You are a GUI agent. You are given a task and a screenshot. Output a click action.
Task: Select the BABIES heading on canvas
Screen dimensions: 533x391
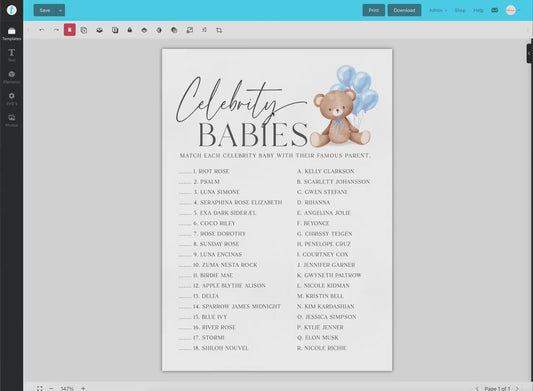(x=253, y=135)
